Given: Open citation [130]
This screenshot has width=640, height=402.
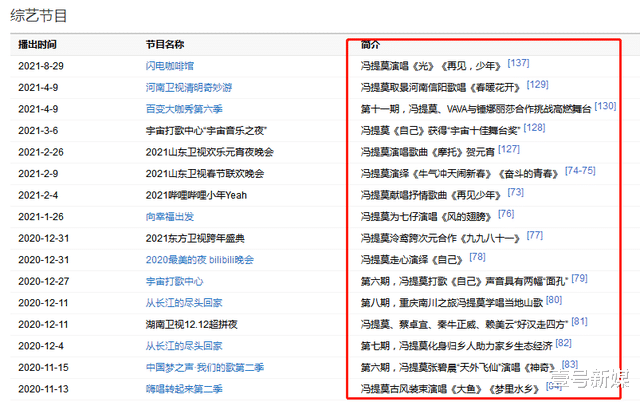Looking at the screenshot, I should pyautogui.click(x=605, y=107).
